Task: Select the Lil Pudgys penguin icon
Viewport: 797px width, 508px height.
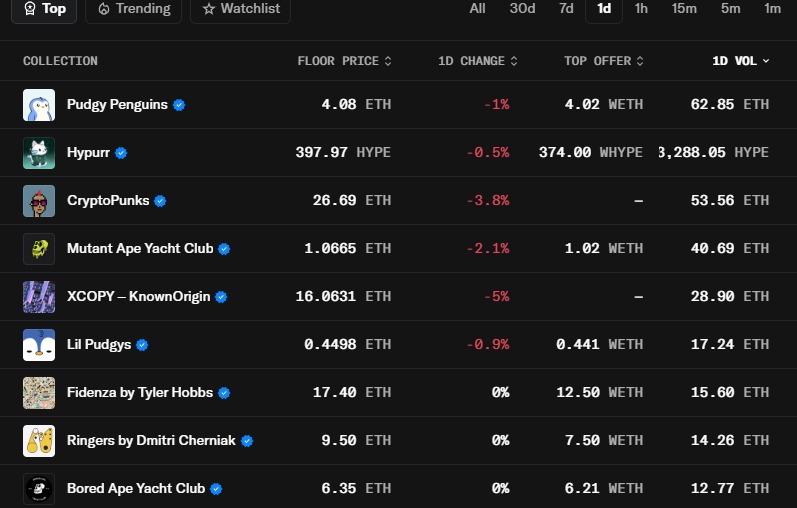Action: [39, 345]
